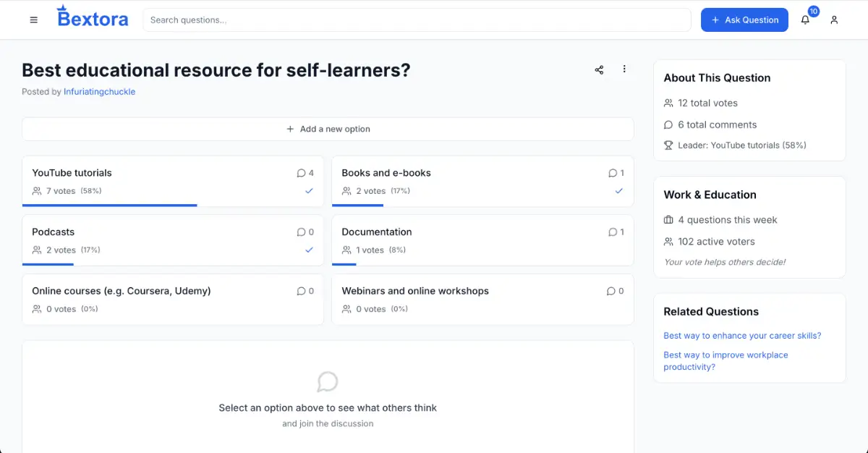Click the comment icon on YouTube tutorials
The image size is (868, 453).
302,173
